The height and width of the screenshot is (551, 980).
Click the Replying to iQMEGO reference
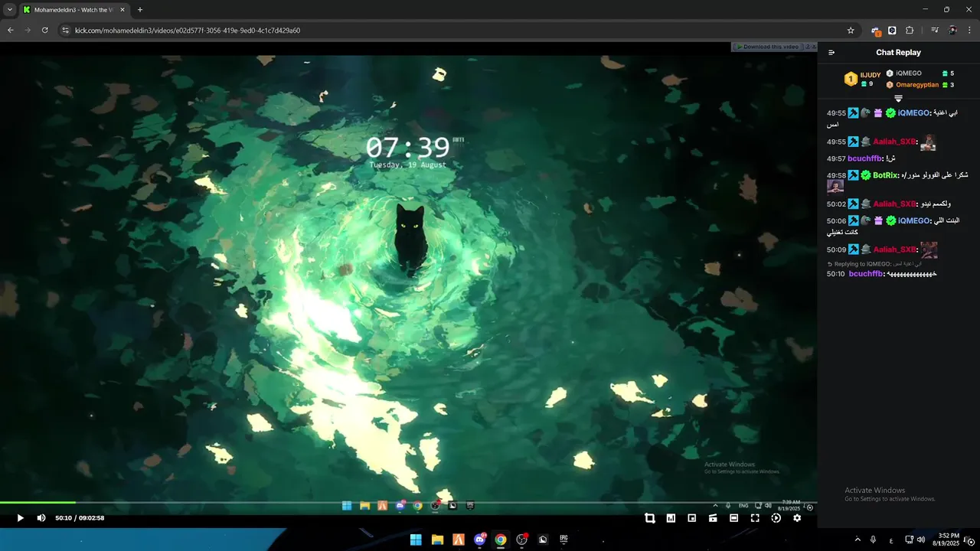point(874,264)
